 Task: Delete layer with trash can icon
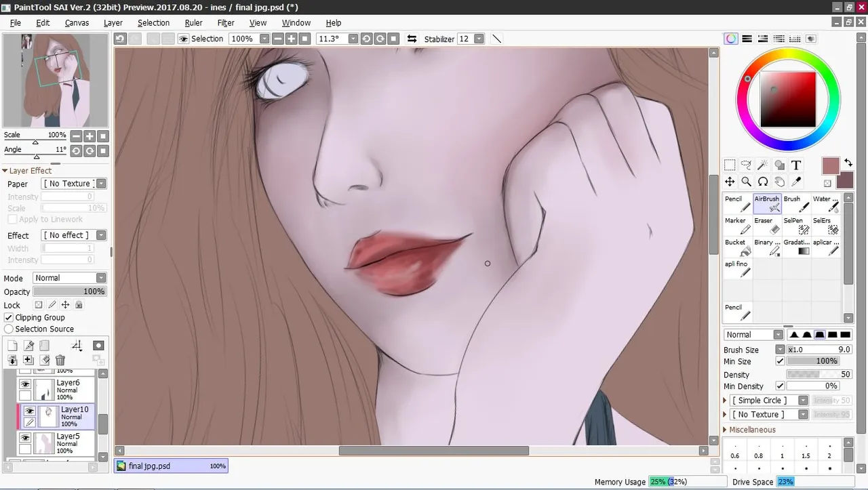point(60,361)
